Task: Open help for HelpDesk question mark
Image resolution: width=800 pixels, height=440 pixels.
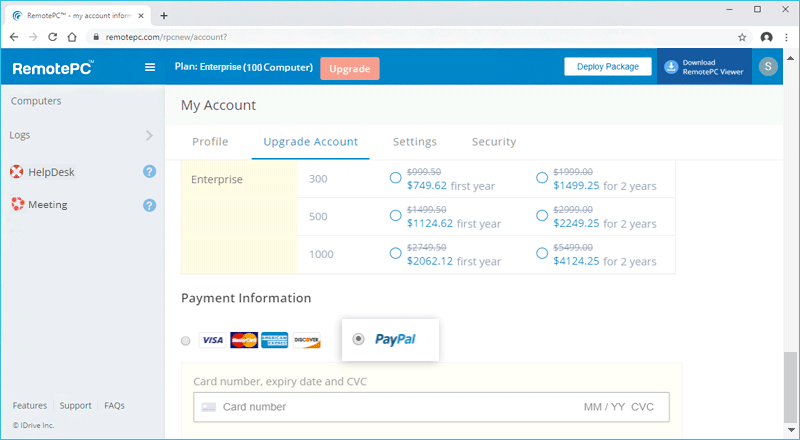Action: pos(149,172)
